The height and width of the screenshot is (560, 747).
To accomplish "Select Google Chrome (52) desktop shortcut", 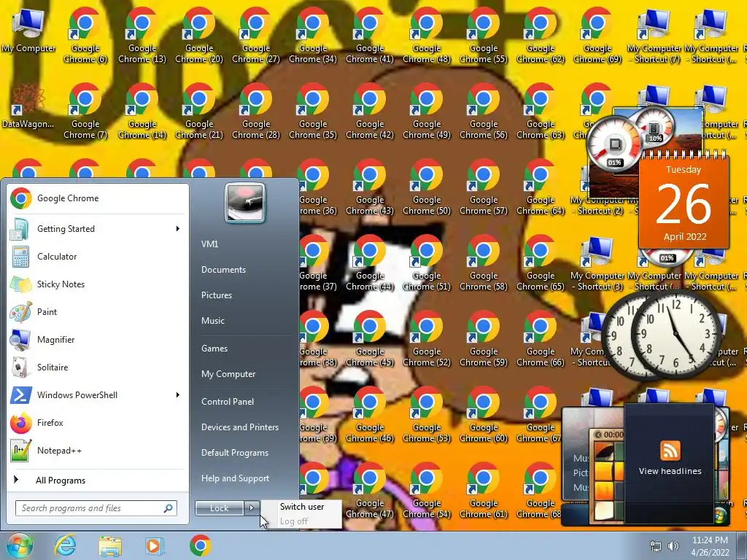I will (x=426, y=338).
